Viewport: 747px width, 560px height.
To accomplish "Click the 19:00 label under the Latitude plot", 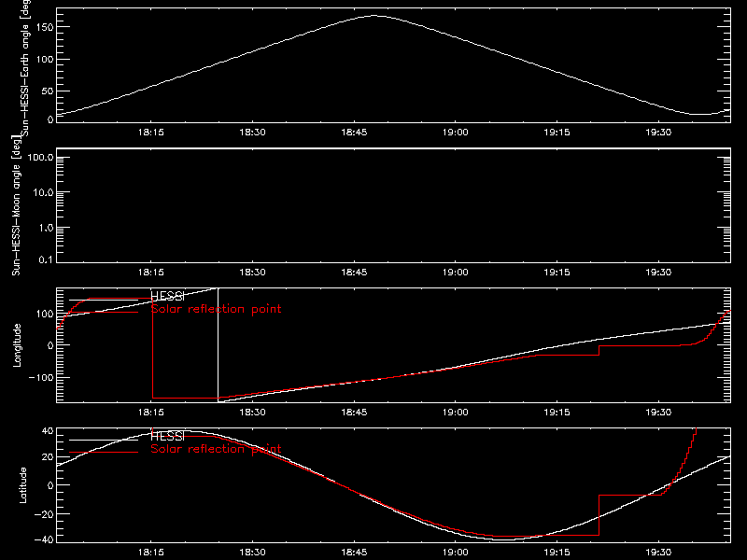I will coord(456,552).
